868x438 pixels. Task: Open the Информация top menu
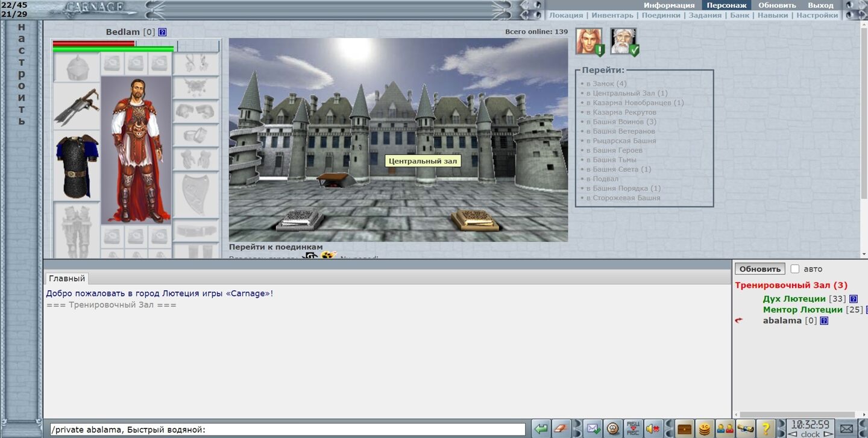pos(669,5)
